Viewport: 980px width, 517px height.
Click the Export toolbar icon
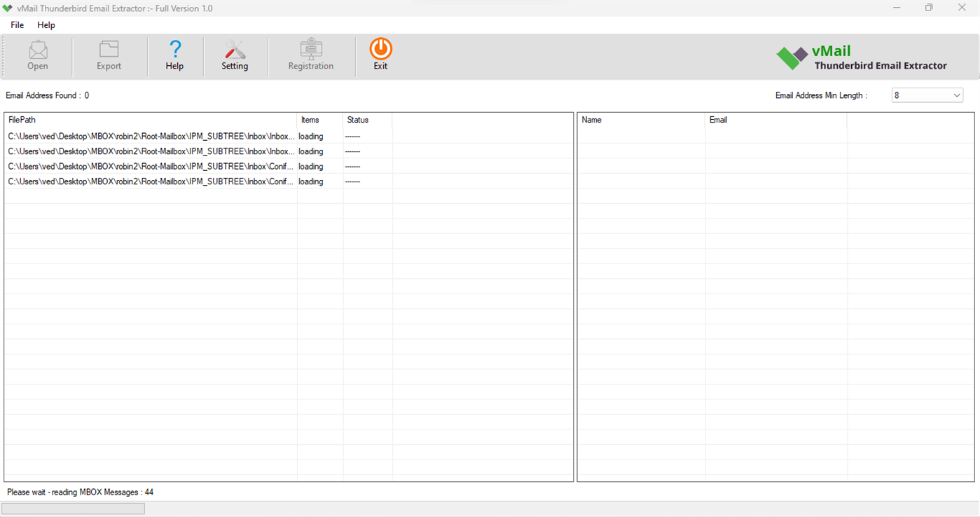pos(109,55)
